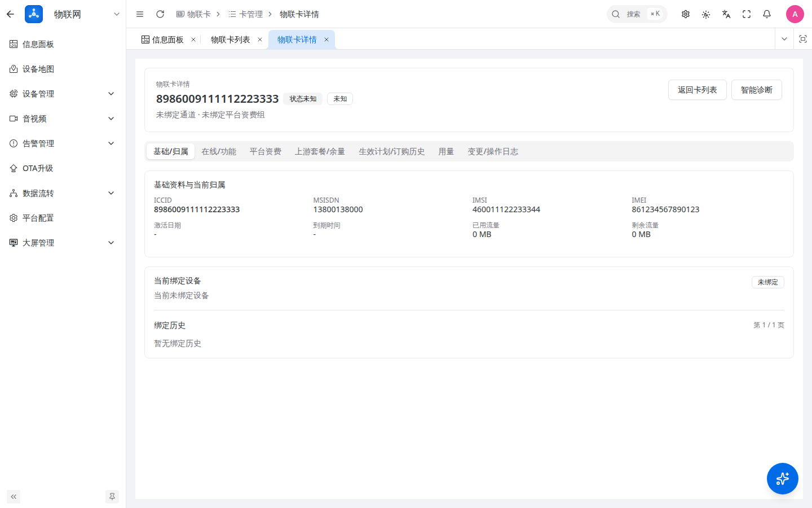The height and width of the screenshot is (508, 812).
Task: Click 告警管理 alert icon in sidebar
Action: point(14,143)
